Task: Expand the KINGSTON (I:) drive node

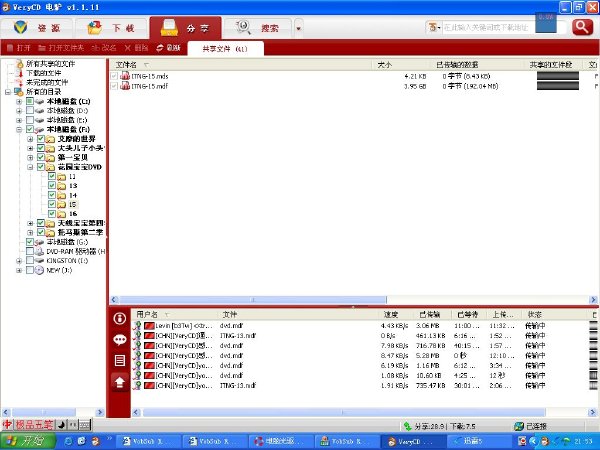Action: (19, 261)
